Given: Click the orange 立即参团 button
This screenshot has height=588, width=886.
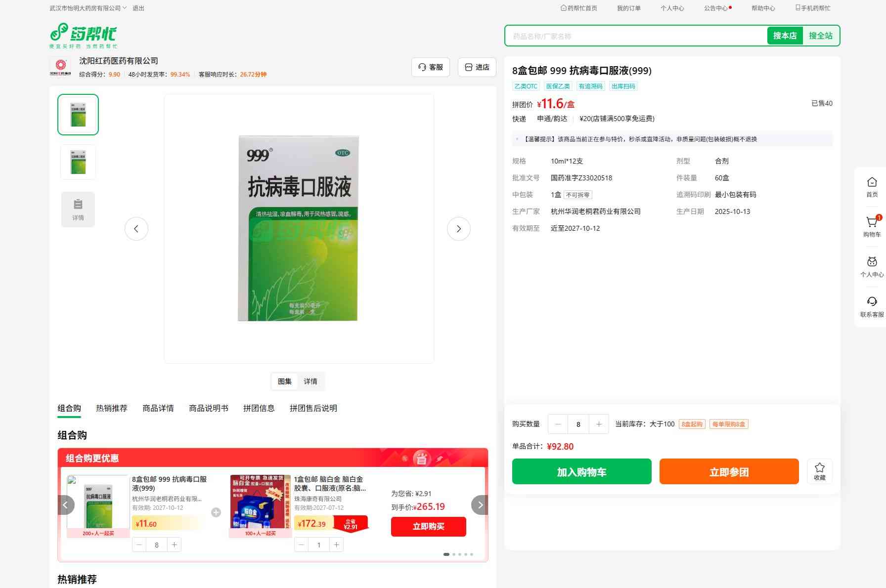Looking at the screenshot, I should [729, 471].
